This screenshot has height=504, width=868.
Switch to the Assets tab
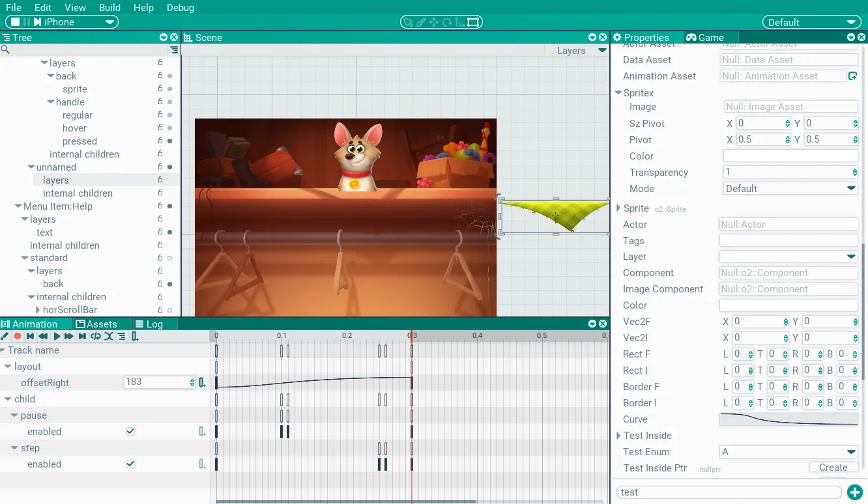coord(96,324)
